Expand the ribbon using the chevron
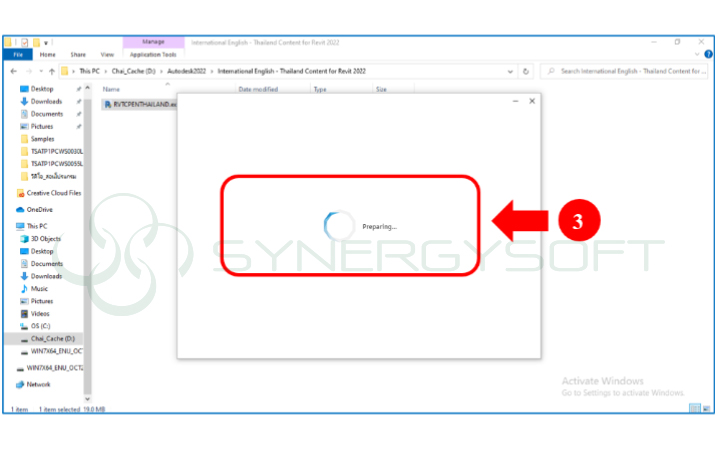 [696, 55]
